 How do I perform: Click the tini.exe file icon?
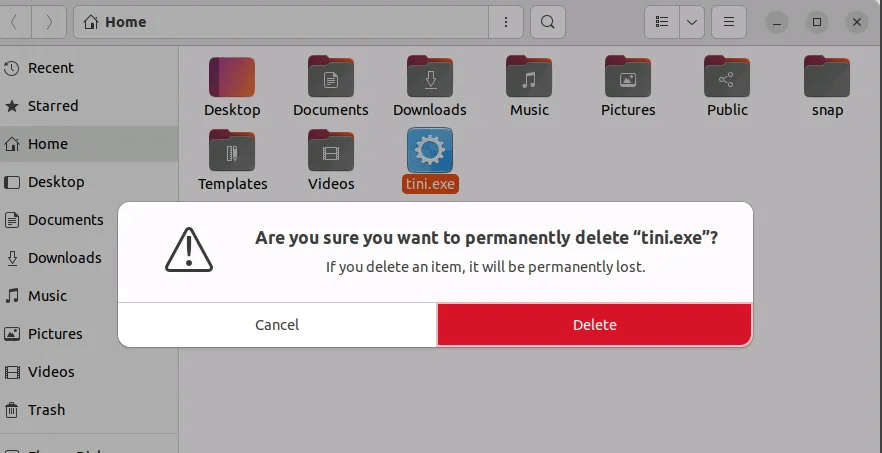coord(430,150)
